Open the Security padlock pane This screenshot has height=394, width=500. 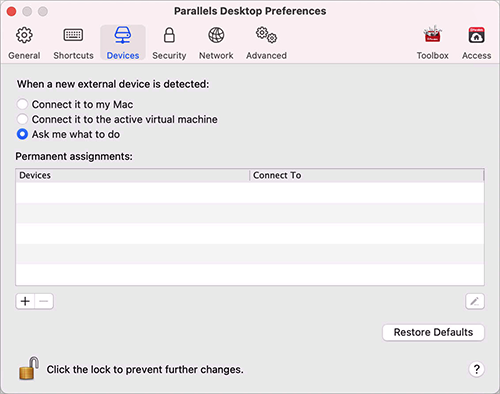[169, 43]
